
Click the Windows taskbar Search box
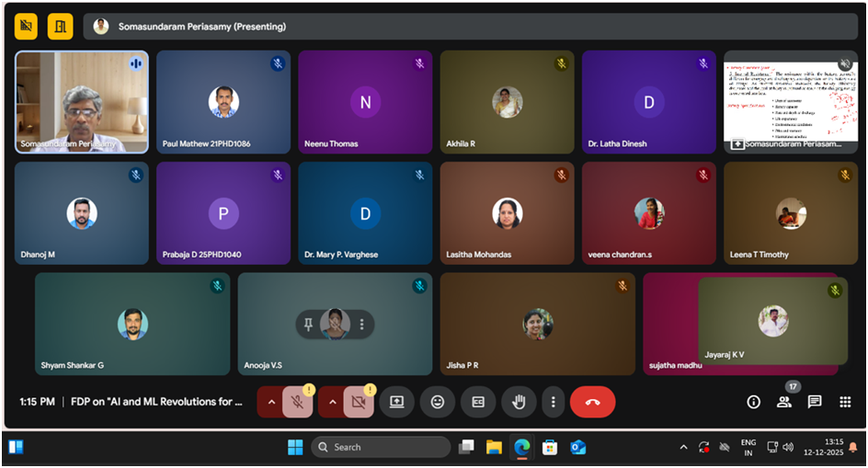point(381,447)
